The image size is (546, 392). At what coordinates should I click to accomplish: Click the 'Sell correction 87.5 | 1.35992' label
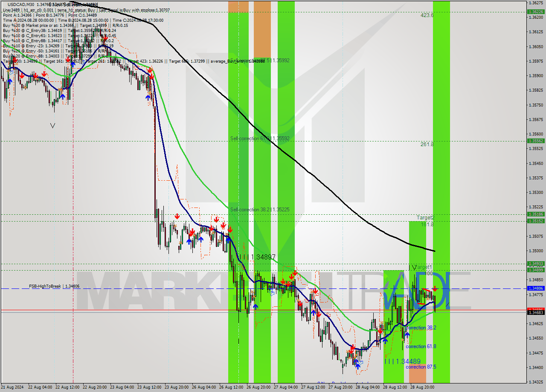click(260, 61)
